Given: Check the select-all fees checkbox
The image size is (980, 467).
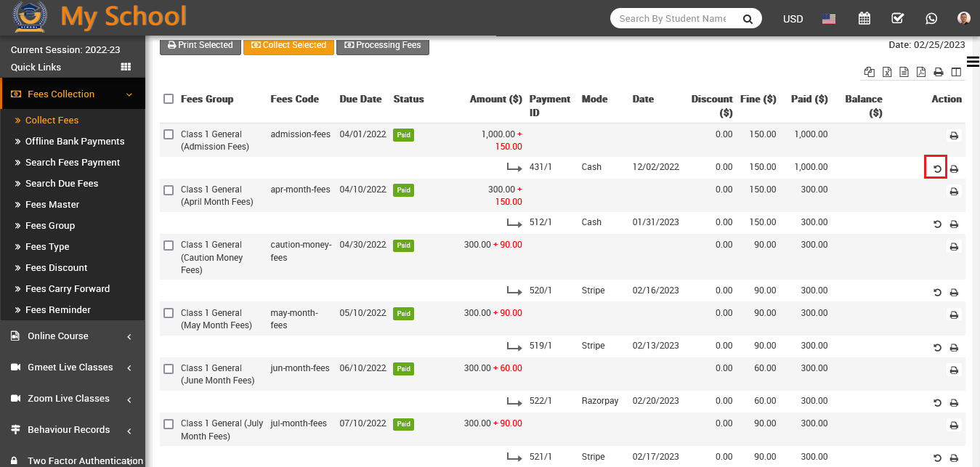Looking at the screenshot, I should (x=169, y=99).
